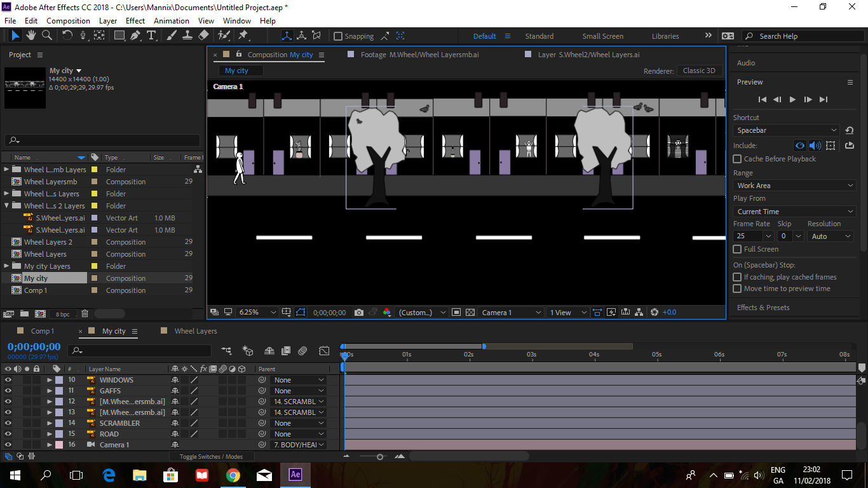Expand the Wheel Layers 2 folder
Viewport: 868px width, 488px height.
point(6,205)
